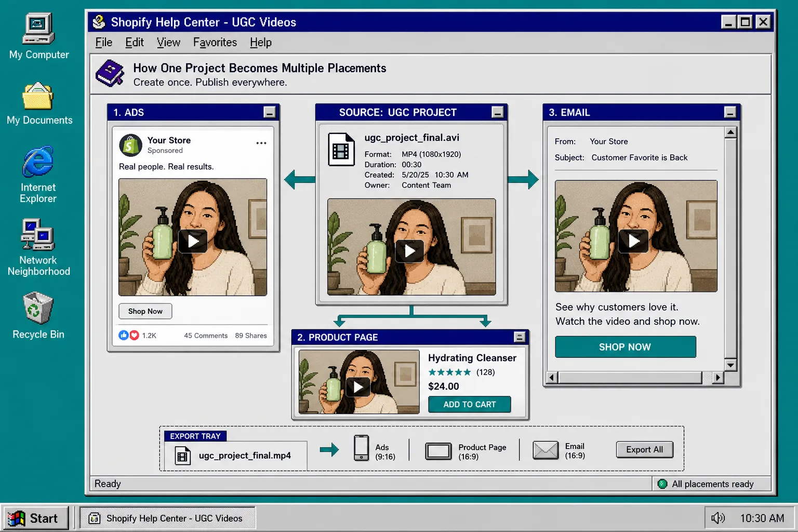Click the teal SHOP NOW email button
This screenshot has height=532, width=798.
click(626, 347)
